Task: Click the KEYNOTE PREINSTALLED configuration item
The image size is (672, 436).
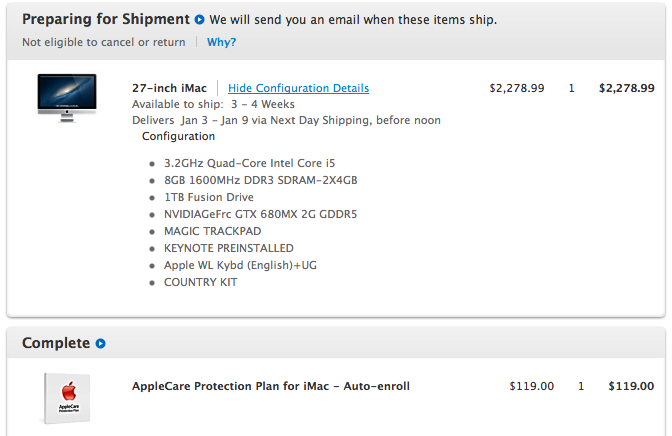Action: click(x=228, y=248)
